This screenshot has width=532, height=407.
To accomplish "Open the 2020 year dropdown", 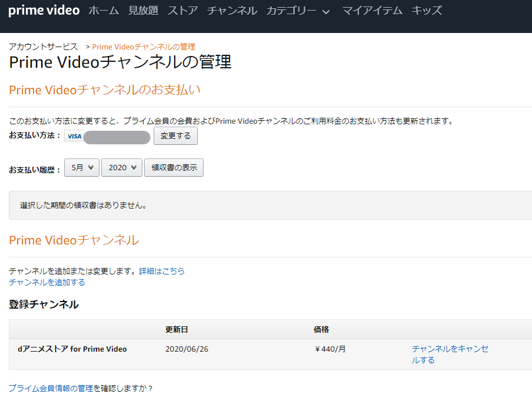I will pos(121,167).
